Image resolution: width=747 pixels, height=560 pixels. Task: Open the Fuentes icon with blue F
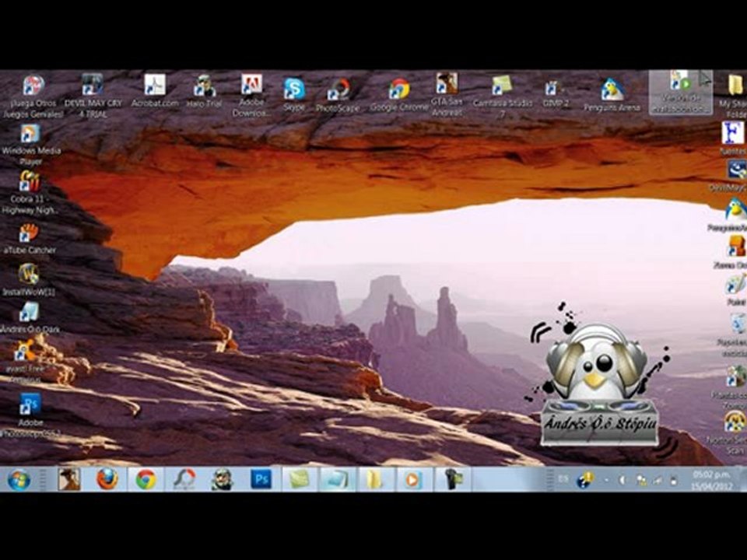pyautogui.click(x=733, y=138)
